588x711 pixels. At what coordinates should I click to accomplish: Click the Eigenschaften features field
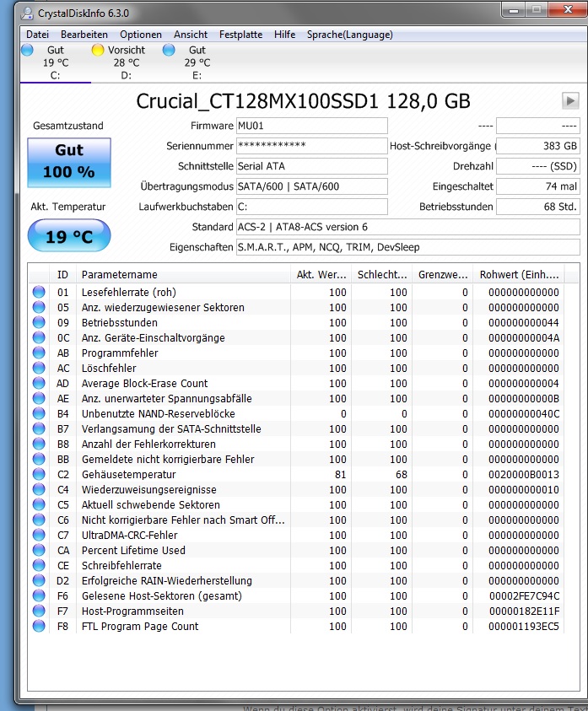point(407,247)
